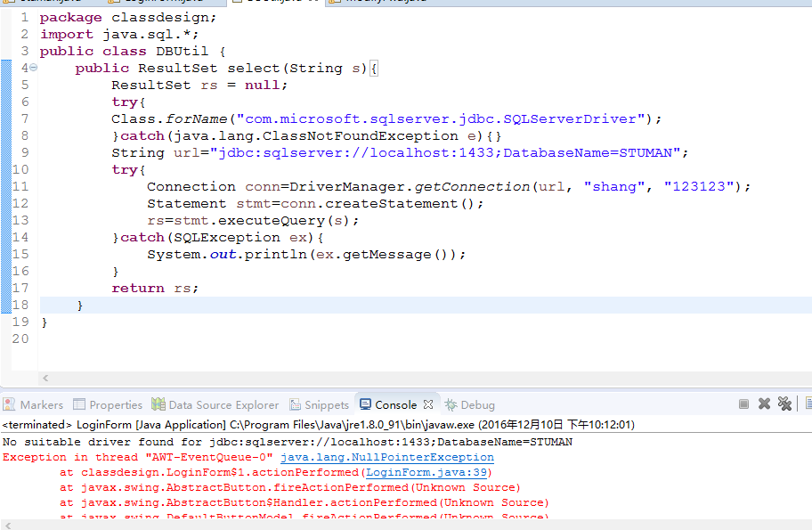This screenshot has height=530, width=812.
Task: Click the Remove All Terminated Launches double-X icon
Action: click(784, 404)
